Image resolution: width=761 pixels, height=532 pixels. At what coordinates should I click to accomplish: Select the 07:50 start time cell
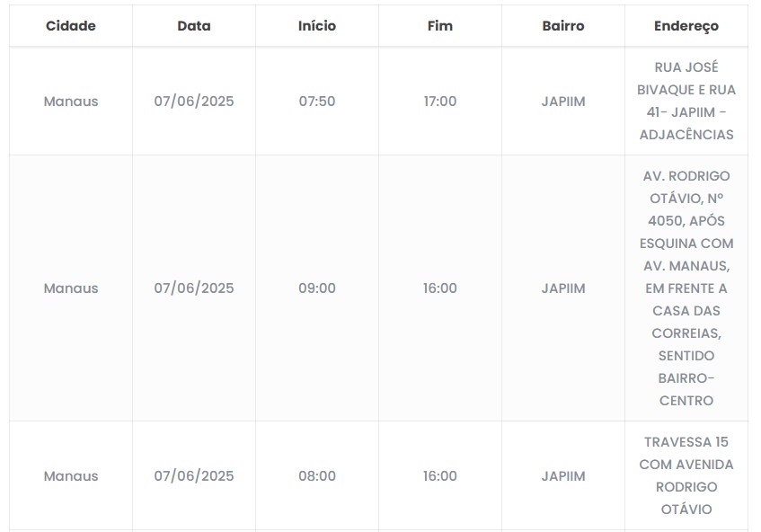[x=317, y=102]
